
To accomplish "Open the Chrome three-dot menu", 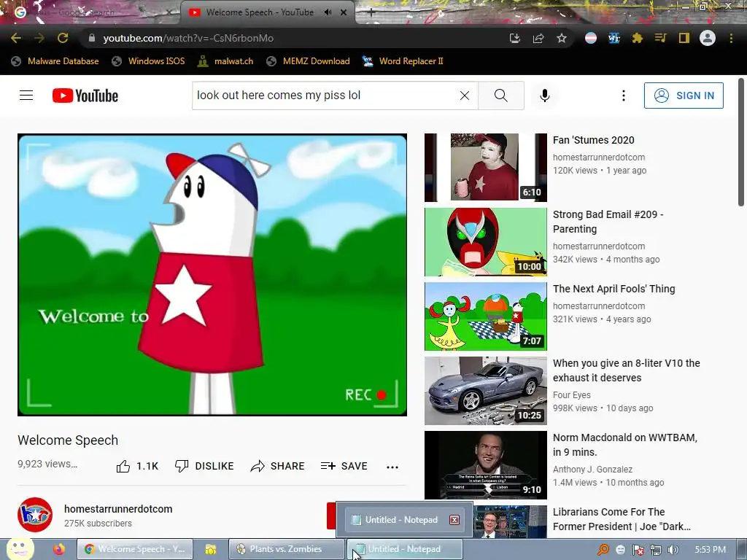I will point(731,38).
